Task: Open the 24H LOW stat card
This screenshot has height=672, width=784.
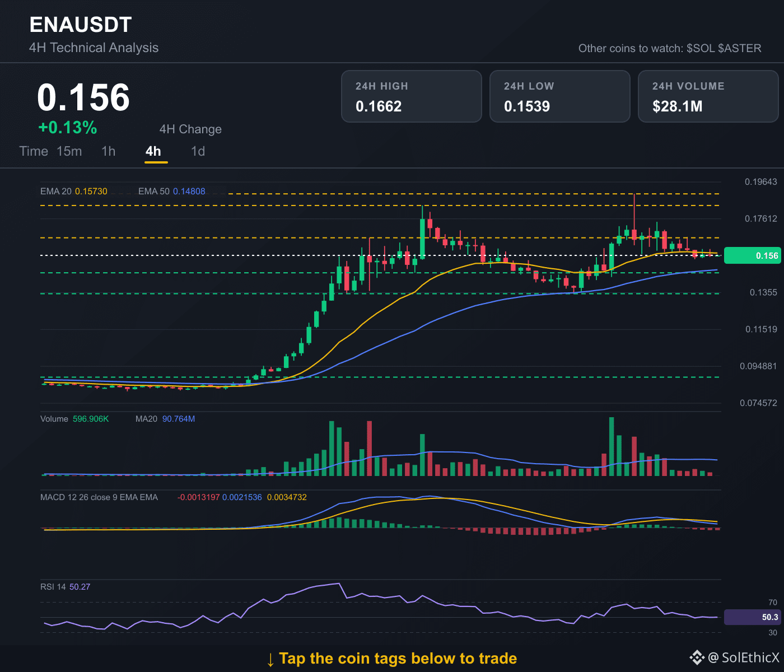Action: [x=560, y=96]
